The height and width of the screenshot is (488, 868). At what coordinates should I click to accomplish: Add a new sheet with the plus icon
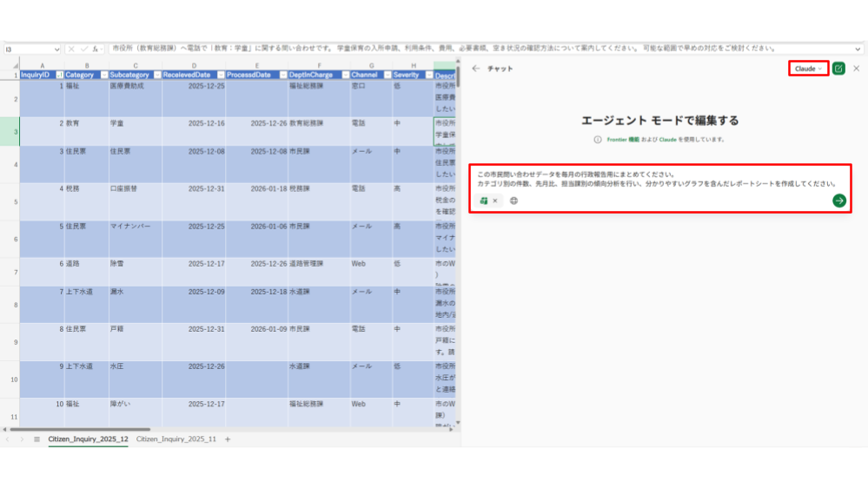tap(228, 439)
